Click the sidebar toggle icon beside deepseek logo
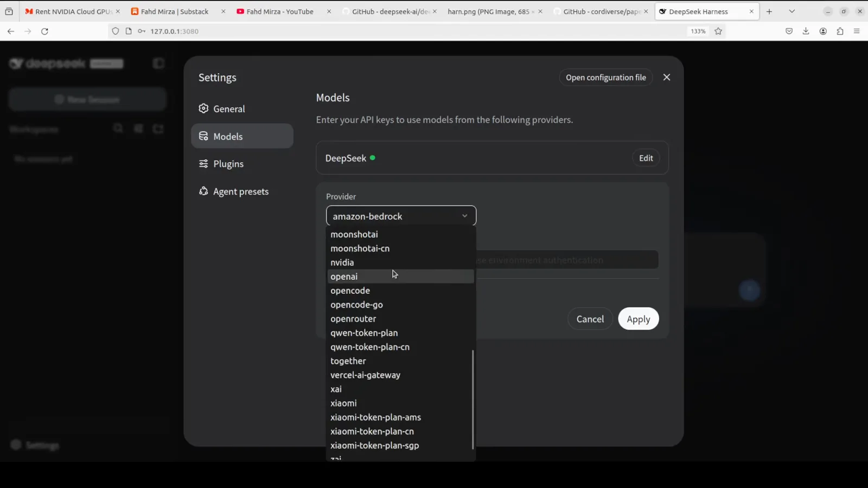This screenshot has width=868, height=488. (x=158, y=63)
